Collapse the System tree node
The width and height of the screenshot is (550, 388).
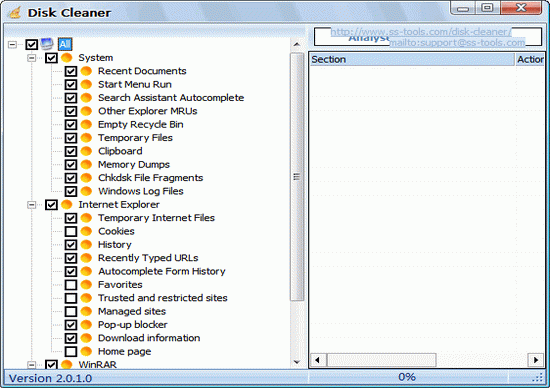click(x=32, y=58)
